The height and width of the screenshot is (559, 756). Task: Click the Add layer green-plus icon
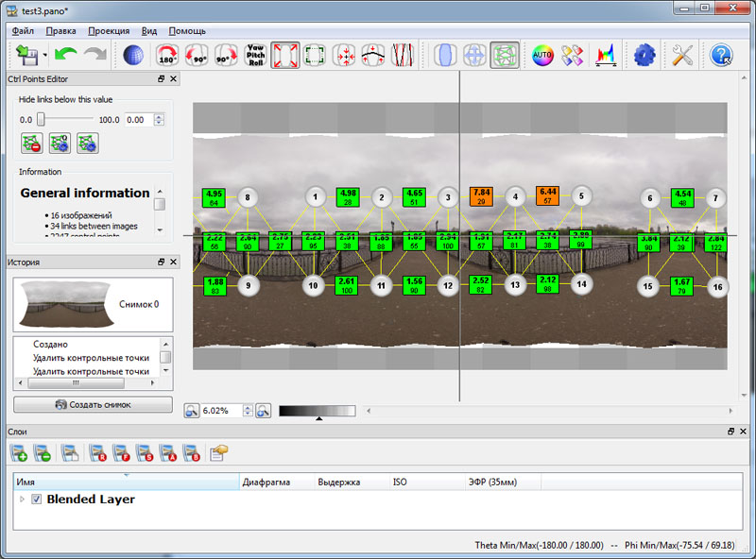19,453
